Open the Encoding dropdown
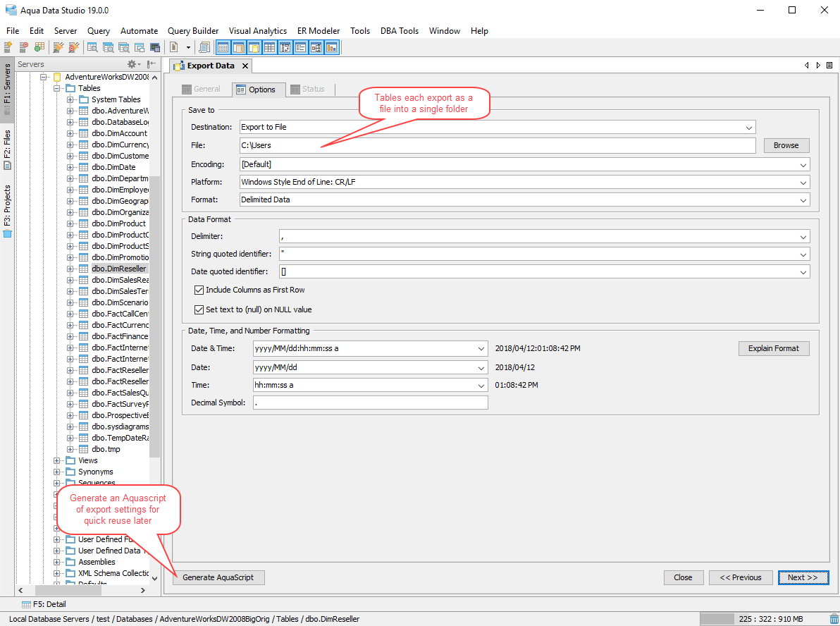The image size is (840, 626). coord(803,164)
